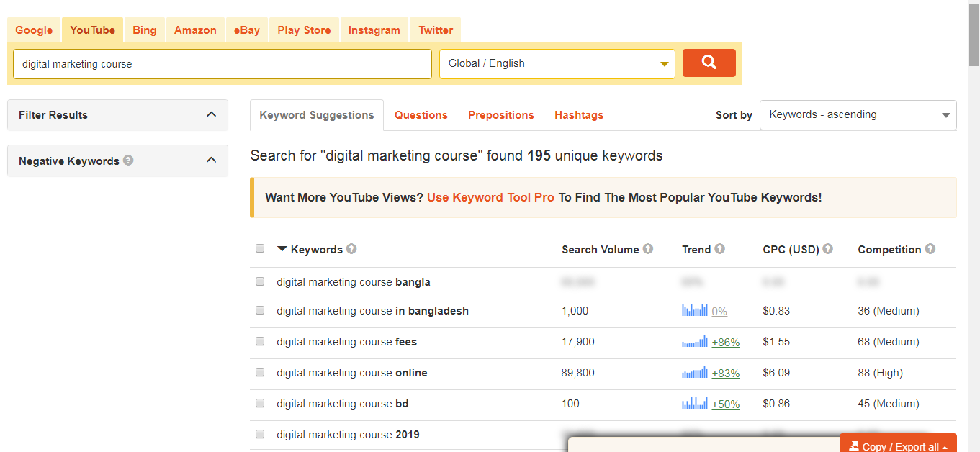Click help icon next to Keywords header

point(351,249)
